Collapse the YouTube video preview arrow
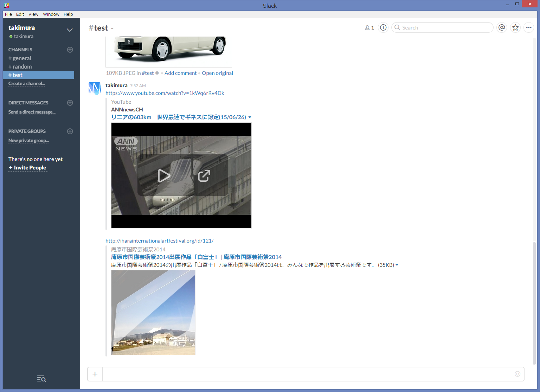 250,117
